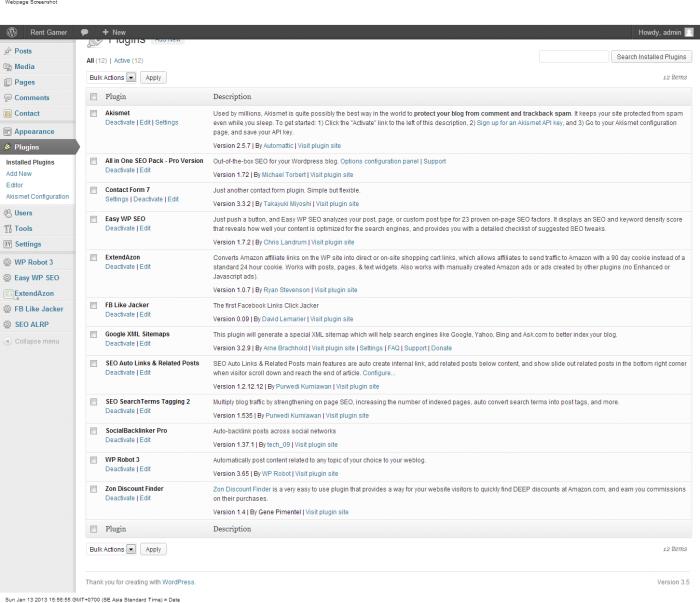Click the bottom Apply button
The height and width of the screenshot is (603, 700).
click(153, 549)
